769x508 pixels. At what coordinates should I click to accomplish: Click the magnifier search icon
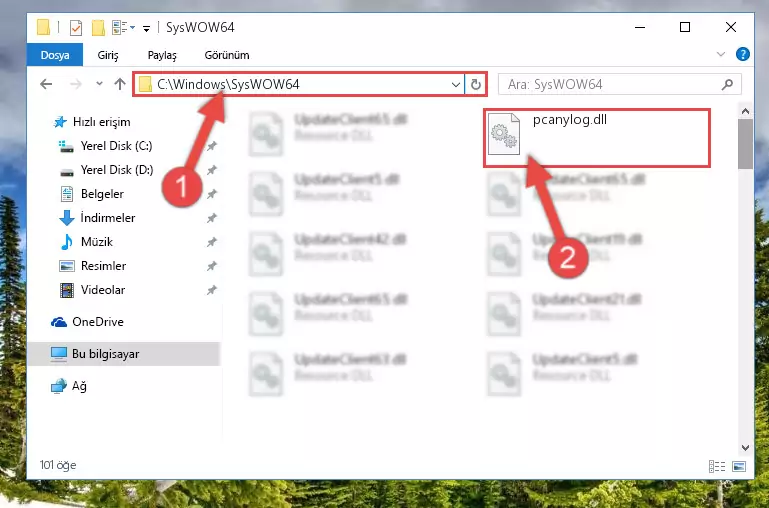(x=727, y=84)
